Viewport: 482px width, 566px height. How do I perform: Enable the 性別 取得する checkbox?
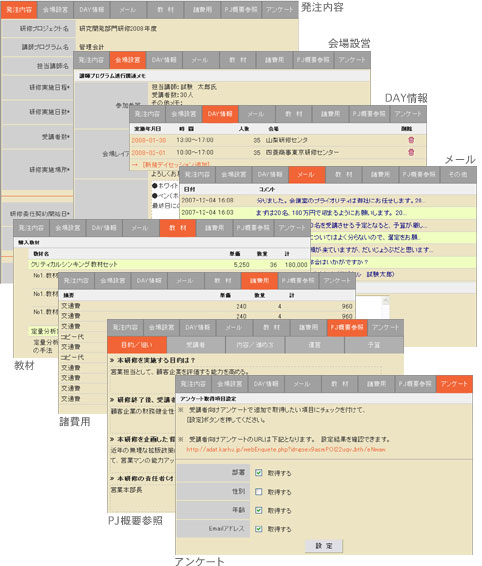[259, 491]
